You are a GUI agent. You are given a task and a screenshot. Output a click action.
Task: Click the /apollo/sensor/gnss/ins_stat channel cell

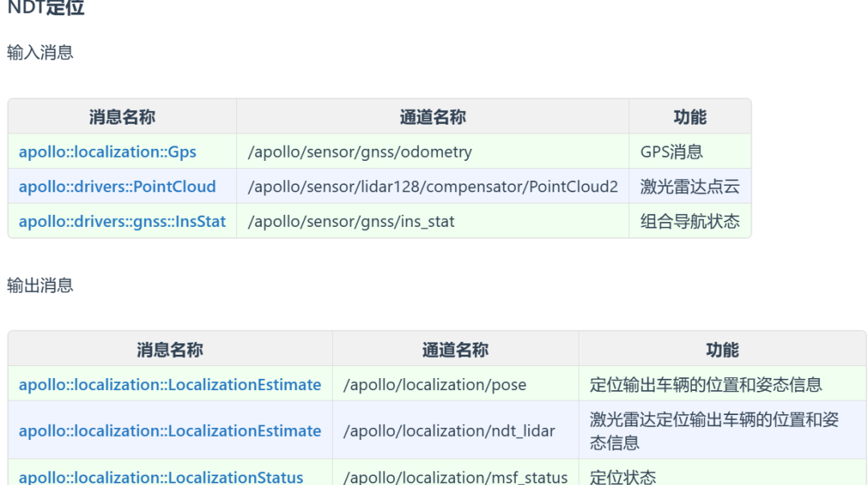point(350,221)
